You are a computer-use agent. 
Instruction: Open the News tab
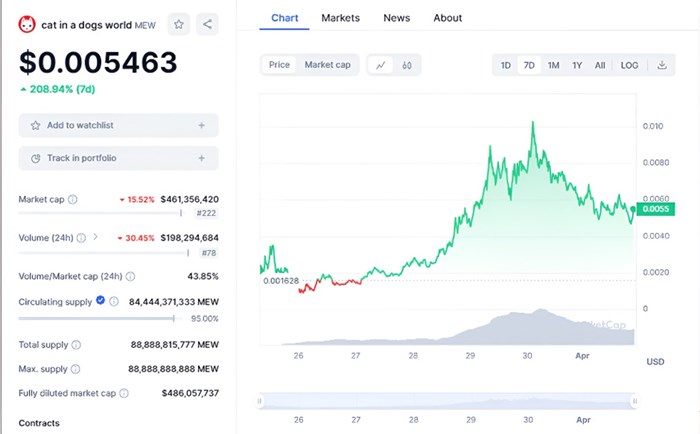(x=396, y=18)
